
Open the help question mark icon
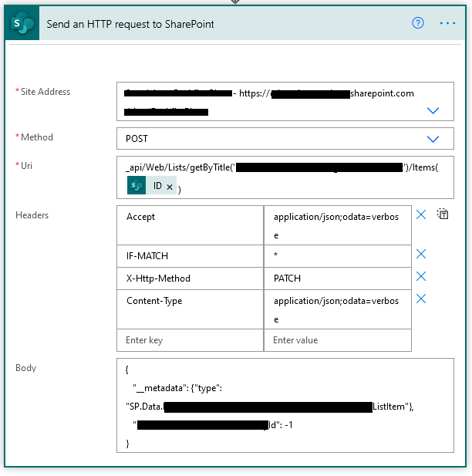pyautogui.click(x=418, y=23)
